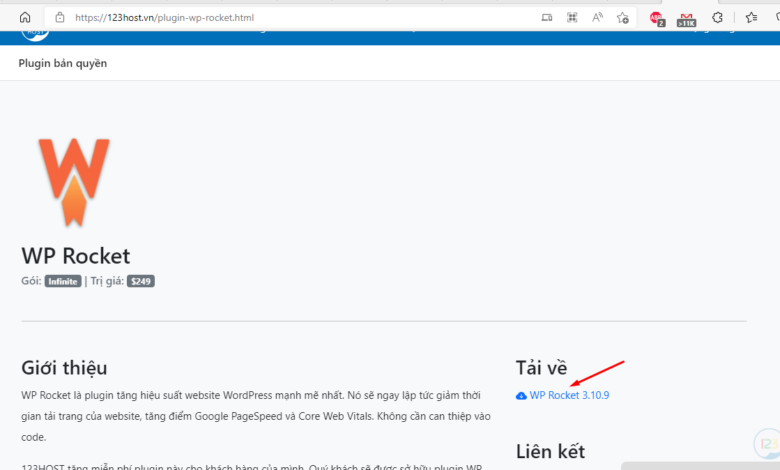
Task: Click the cloud download icon beside WP Rocket 3.10.9
Action: coord(521,396)
